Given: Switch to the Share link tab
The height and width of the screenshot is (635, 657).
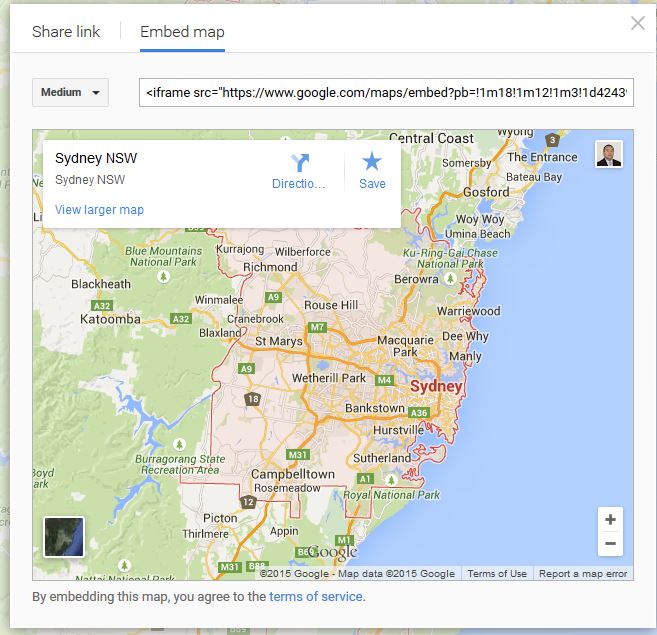Looking at the screenshot, I should (x=66, y=32).
